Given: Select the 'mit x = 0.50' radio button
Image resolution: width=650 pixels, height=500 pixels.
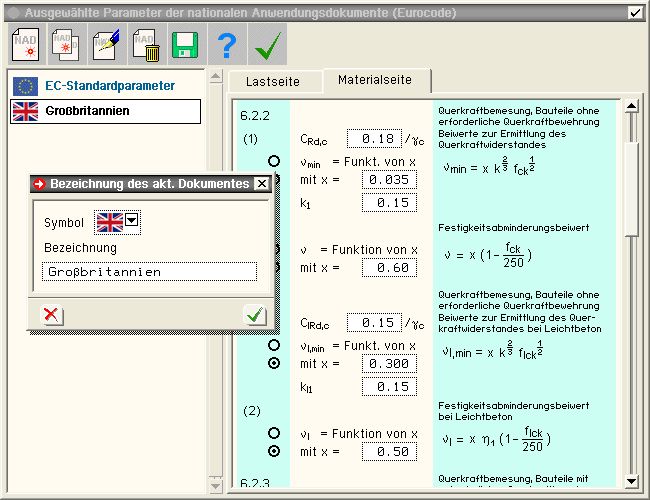Looking at the screenshot, I should point(274,451).
